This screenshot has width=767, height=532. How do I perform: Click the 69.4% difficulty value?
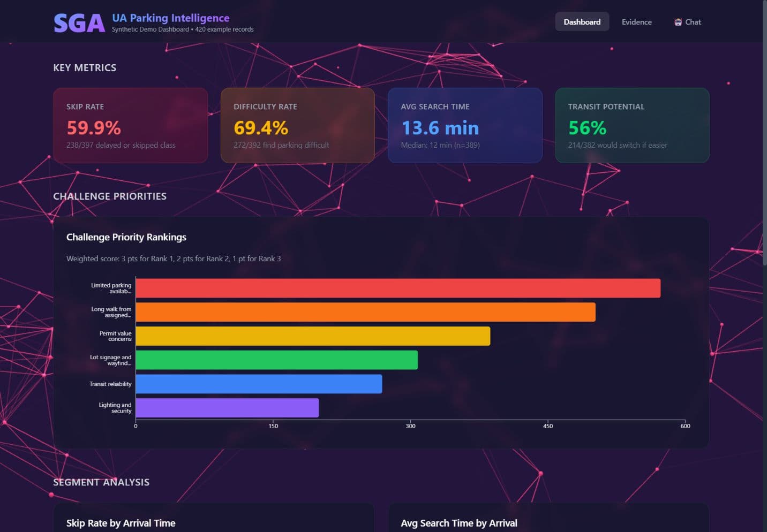tap(261, 128)
